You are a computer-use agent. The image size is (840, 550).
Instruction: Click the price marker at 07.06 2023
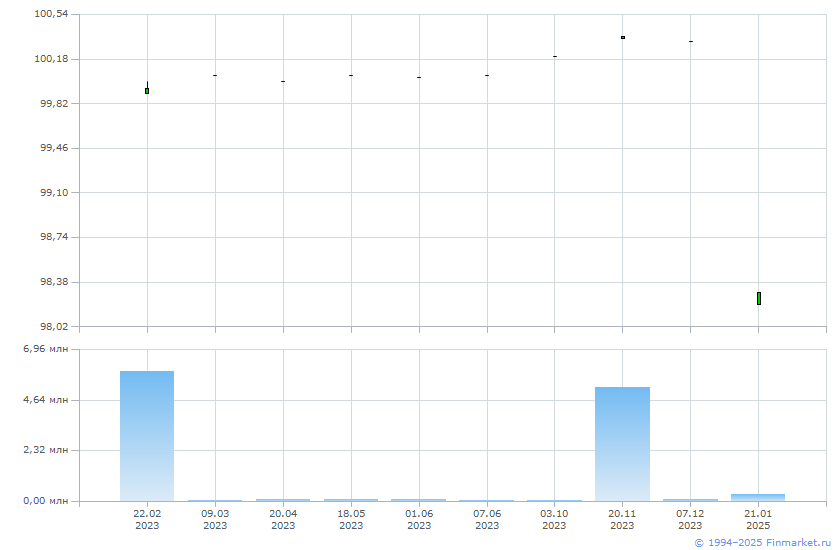(x=487, y=76)
